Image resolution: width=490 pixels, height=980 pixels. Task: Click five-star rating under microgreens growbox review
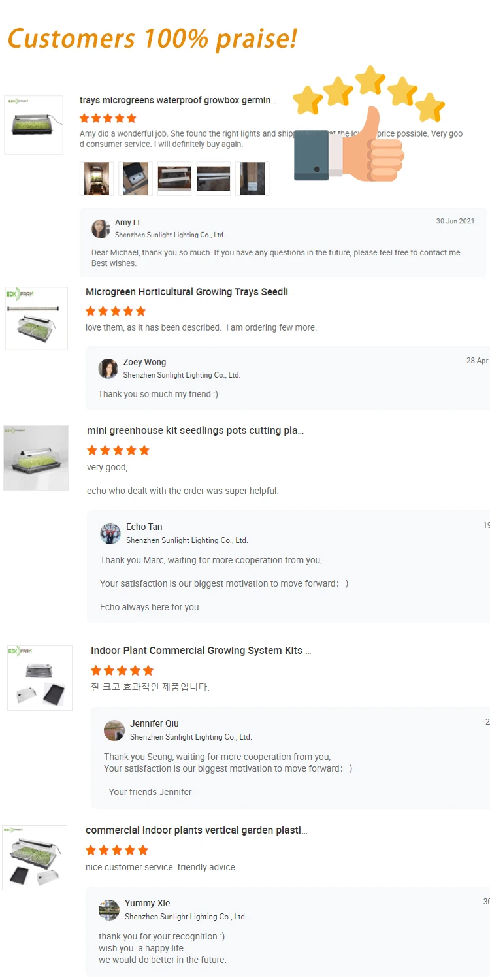coord(108,118)
